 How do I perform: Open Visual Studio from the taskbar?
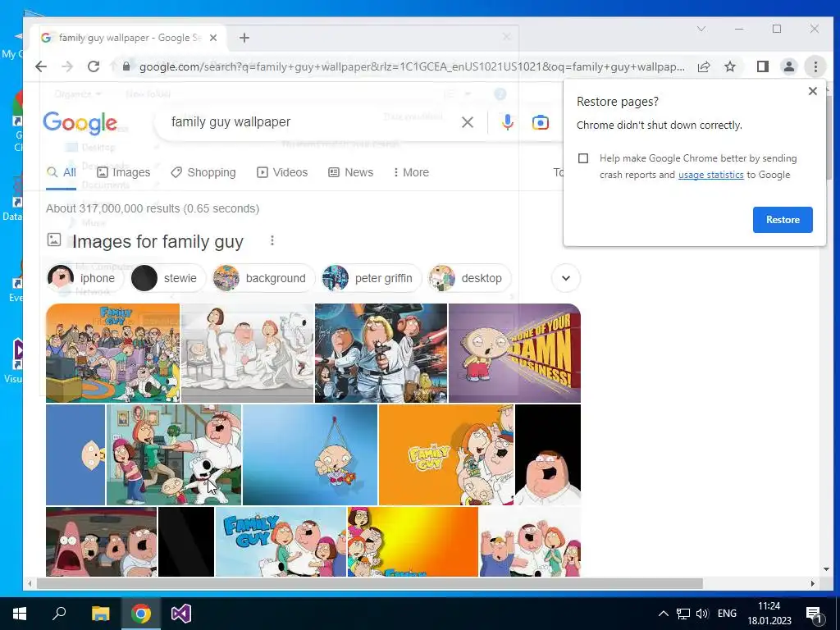pos(181,614)
